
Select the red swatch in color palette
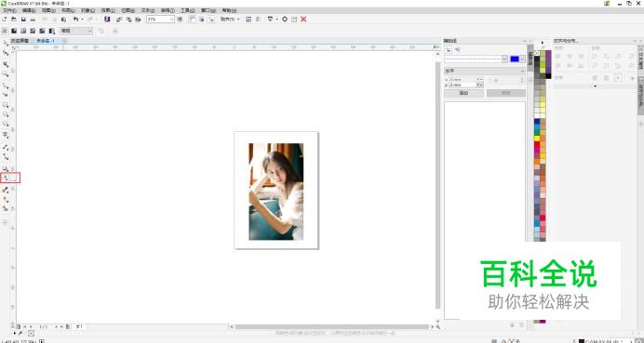click(537, 144)
